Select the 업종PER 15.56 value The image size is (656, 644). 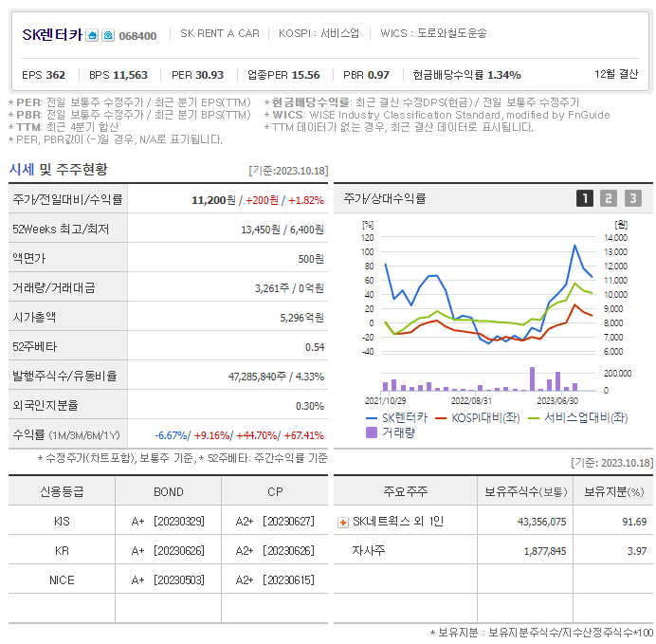pyautogui.click(x=283, y=75)
